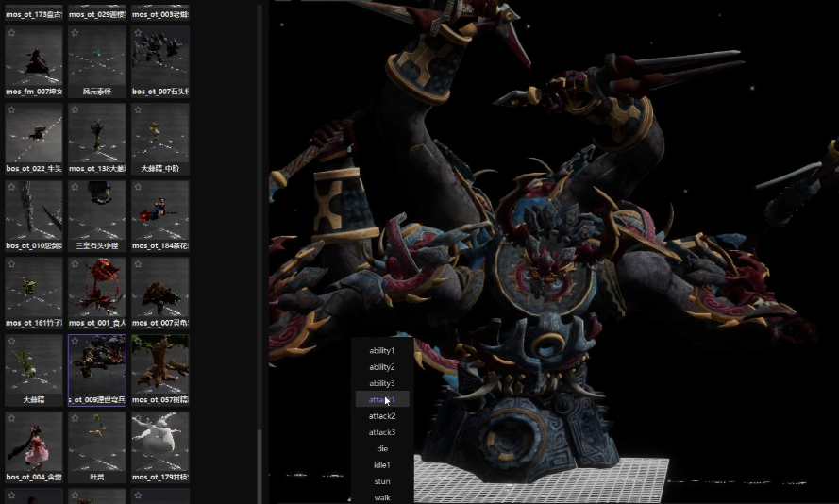This screenshot has width=839, height=504.
Task: Select walk animation option
Action: click(x=382, y=497)
